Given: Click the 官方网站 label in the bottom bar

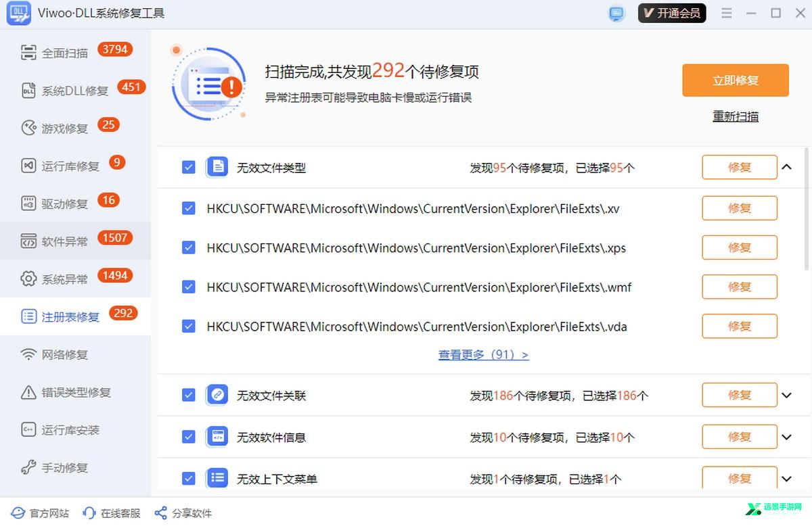Looking at the screenshot, I should tap(49, 513).
